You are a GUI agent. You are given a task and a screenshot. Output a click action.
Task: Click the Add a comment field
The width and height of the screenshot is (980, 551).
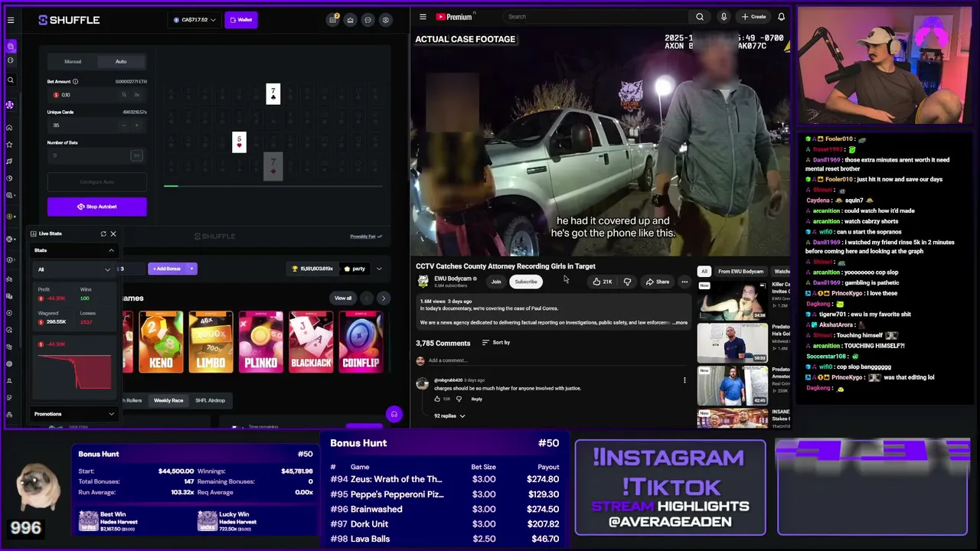pyautogui.click(x=557, y=360)
